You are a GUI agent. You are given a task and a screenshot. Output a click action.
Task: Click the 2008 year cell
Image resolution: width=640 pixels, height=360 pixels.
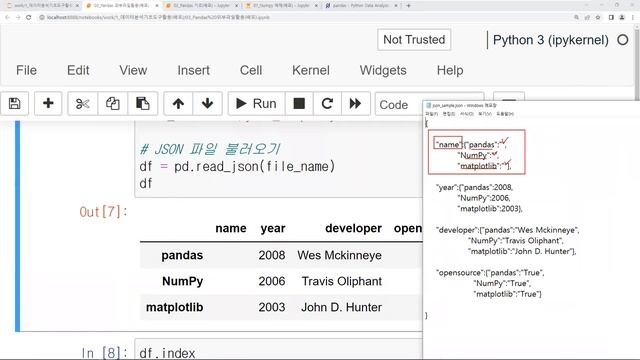(271, 255)
